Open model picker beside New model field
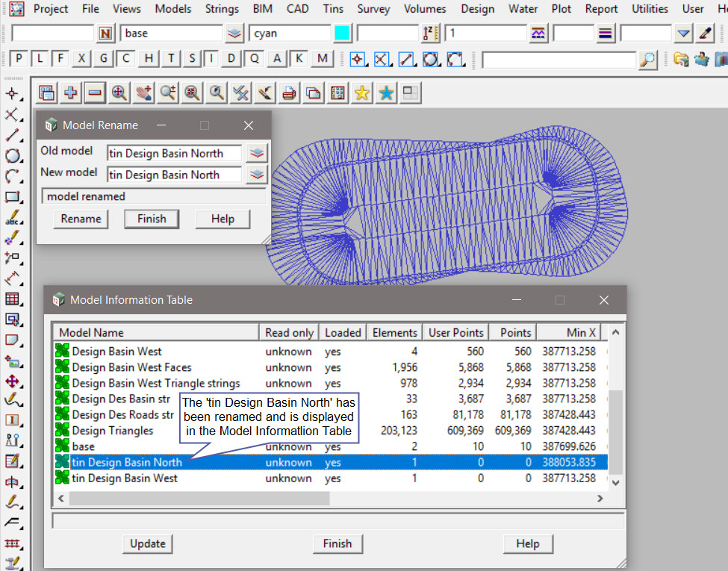Viewport: 728px width, 571px height. click(x=257, y=175)
